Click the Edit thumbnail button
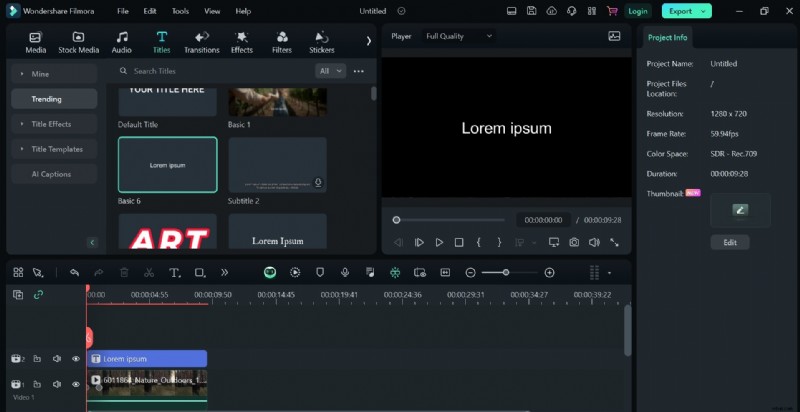This screenshot has height=412, width=800. click(x=730, y=242)
